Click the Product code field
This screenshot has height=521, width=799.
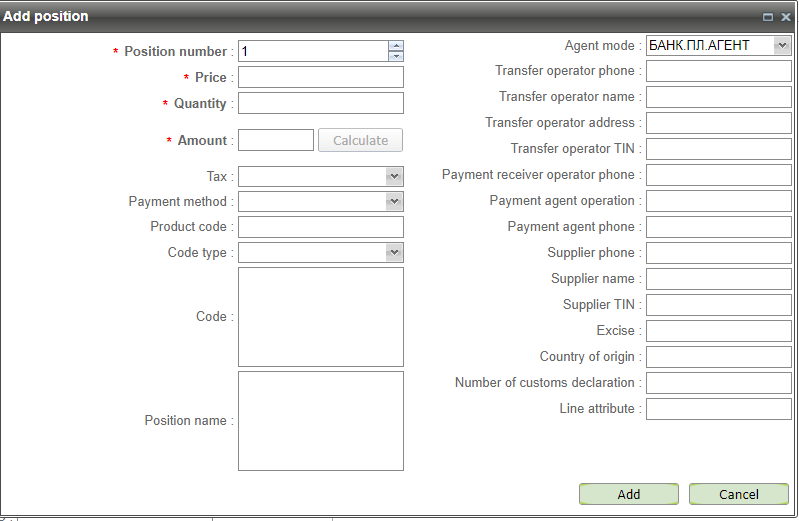click(x=320, y=227)
